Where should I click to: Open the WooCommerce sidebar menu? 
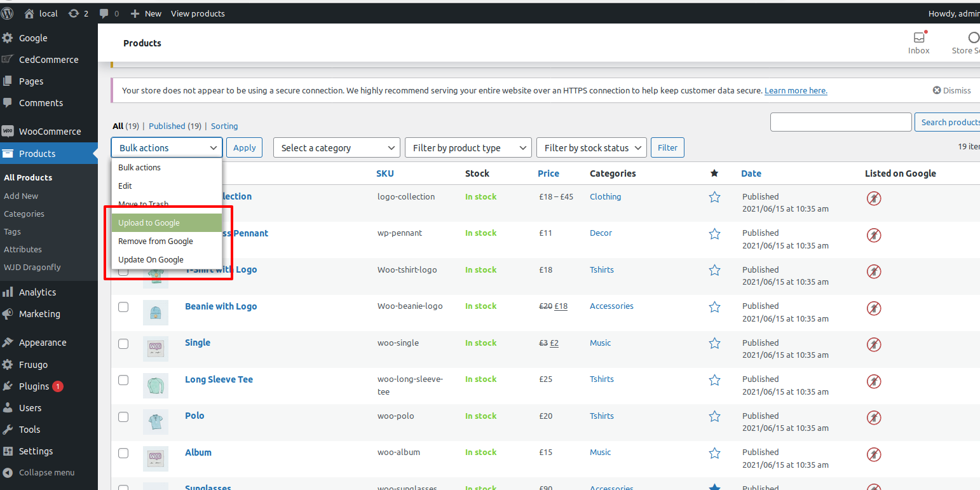click(x=49, y=132)
